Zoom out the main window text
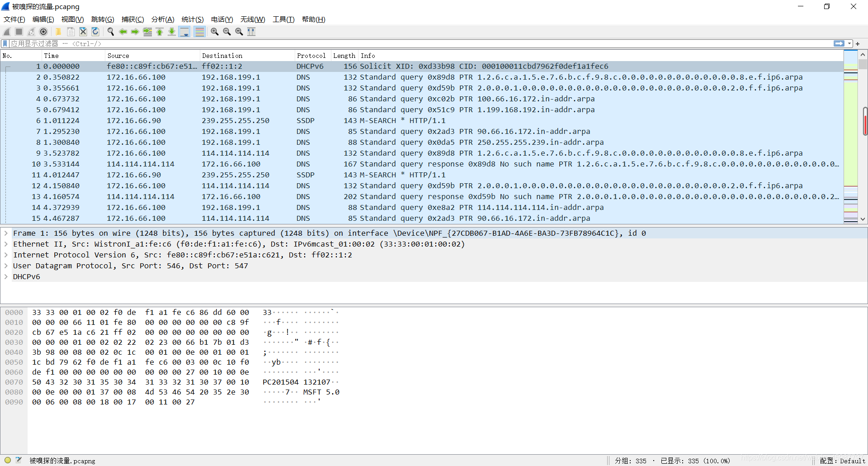Image resolution: width=868 pixels, height=466 pixels. (x=227, y=32)
